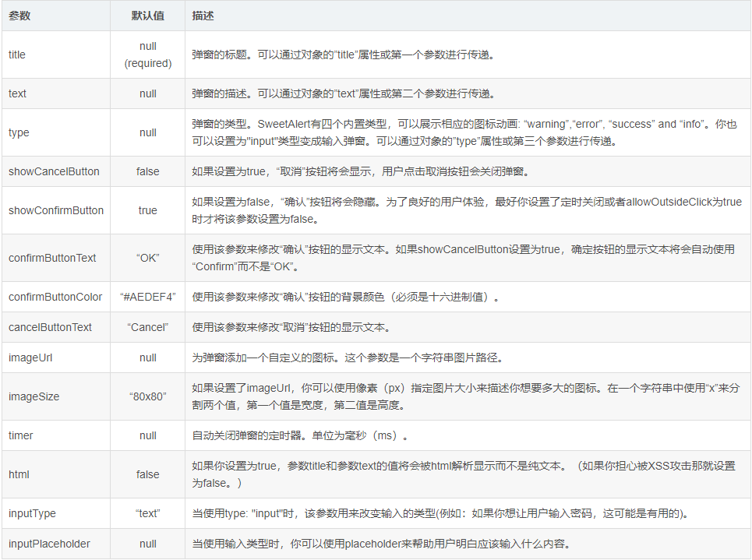
Task: Click description about 输入密码 input type
Action: click(441, 513)
